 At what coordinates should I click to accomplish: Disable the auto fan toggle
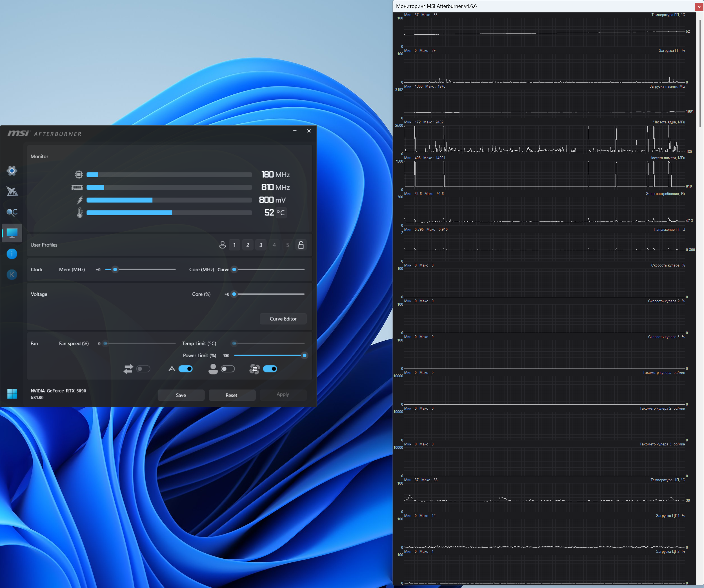185,369
